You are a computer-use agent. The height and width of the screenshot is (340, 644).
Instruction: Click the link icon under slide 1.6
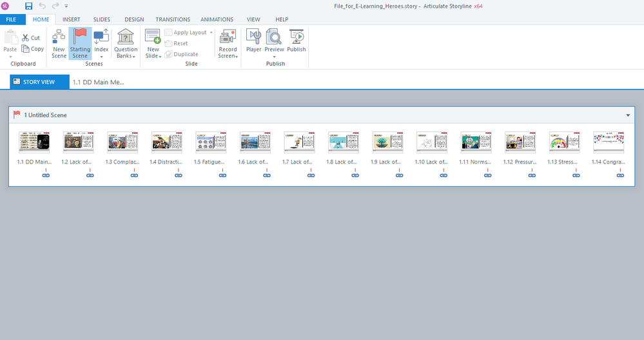coord(267,175)
